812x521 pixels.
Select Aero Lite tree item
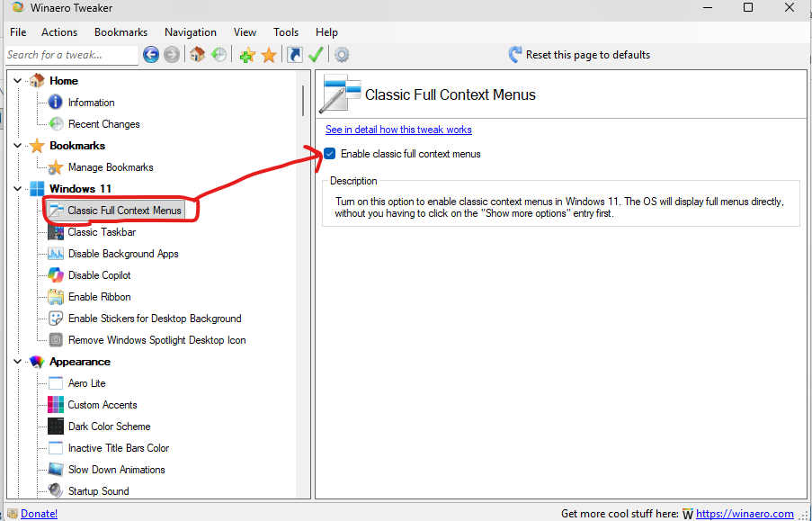click(x=86, y=383)
